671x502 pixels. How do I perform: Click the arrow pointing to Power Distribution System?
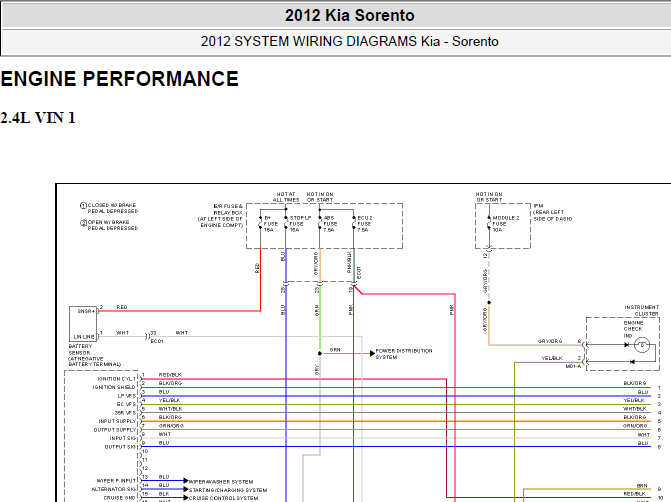pyautogui.click(x=372, y=353)
